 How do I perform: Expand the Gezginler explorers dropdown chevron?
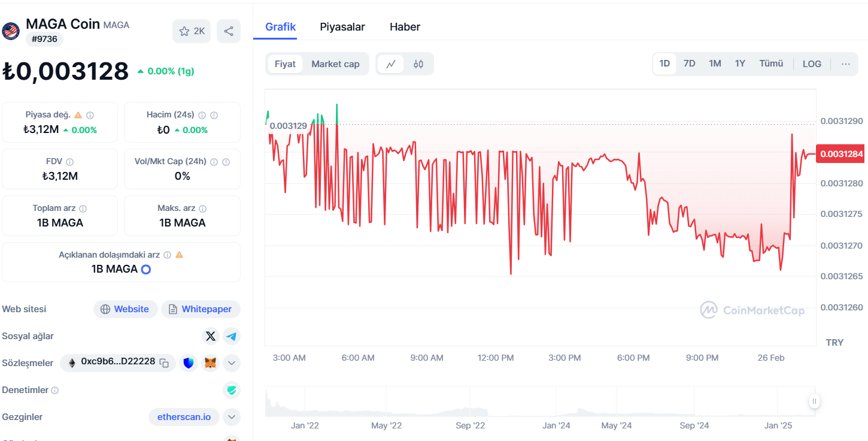coord(232,417)
